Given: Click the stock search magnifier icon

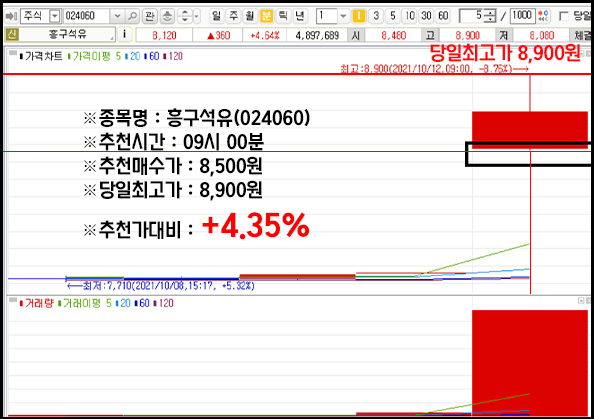Looking at the screenshot, I should coord(132,16).
